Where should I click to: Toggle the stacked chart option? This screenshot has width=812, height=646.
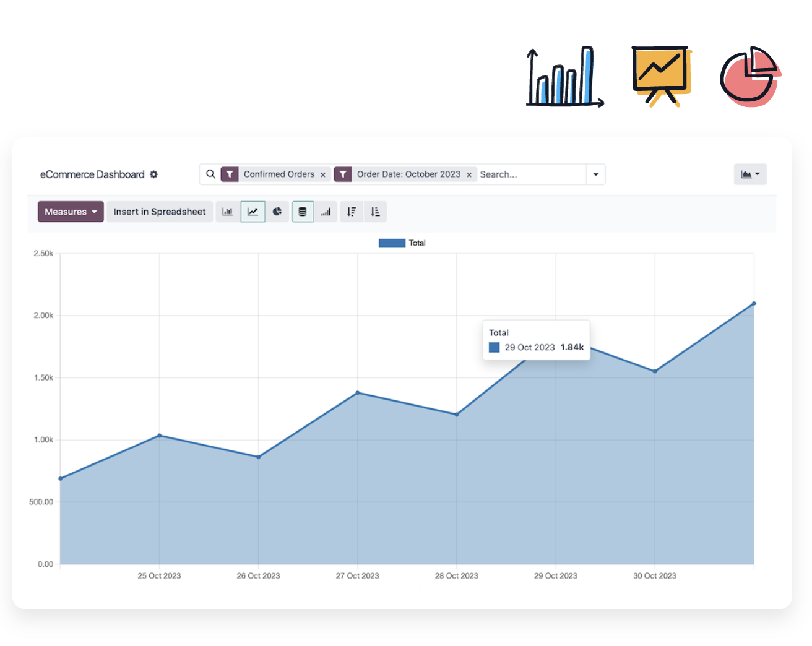click(302, 212)
